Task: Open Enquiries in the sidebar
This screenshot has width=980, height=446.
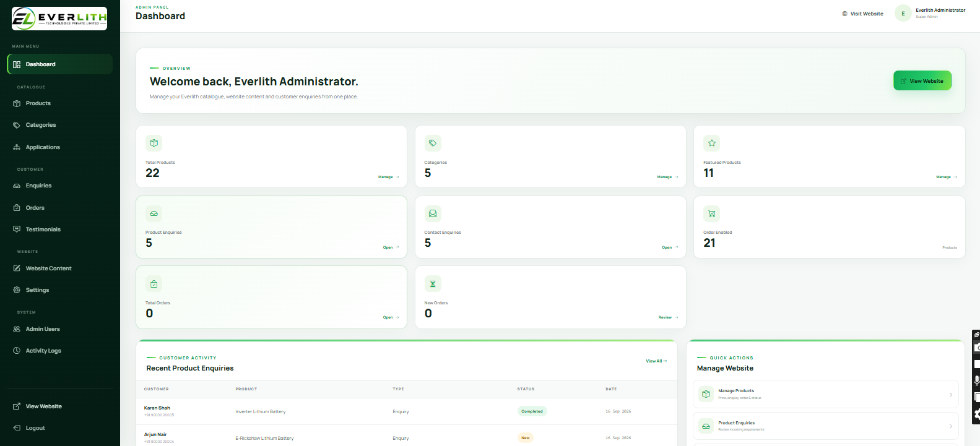Action: 59,186
